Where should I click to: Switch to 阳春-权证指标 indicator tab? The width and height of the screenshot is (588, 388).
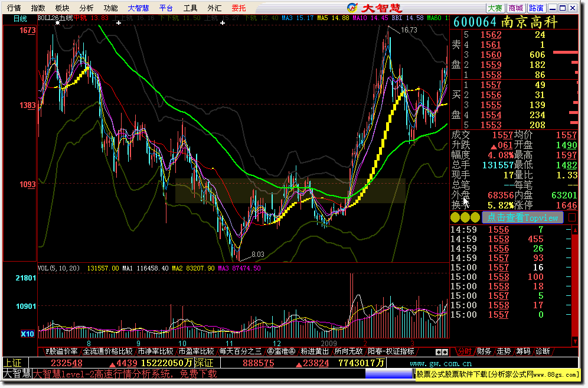[x=391, y=351]
